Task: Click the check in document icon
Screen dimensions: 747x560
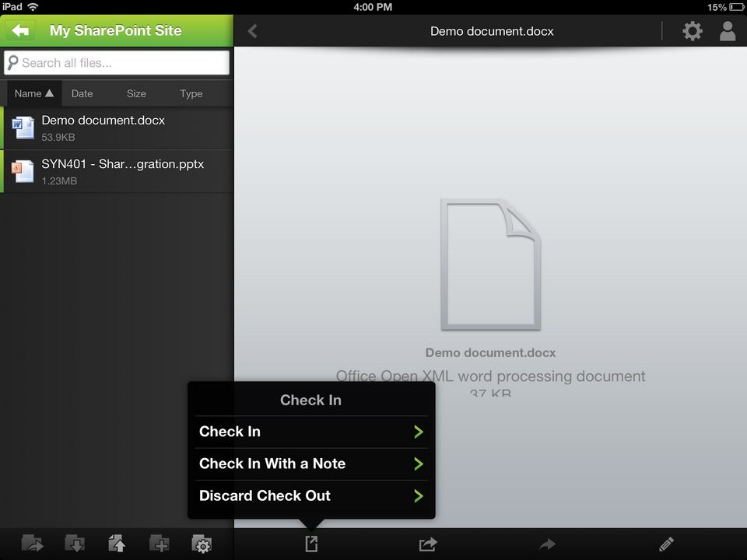Action: tap(311, 544)
